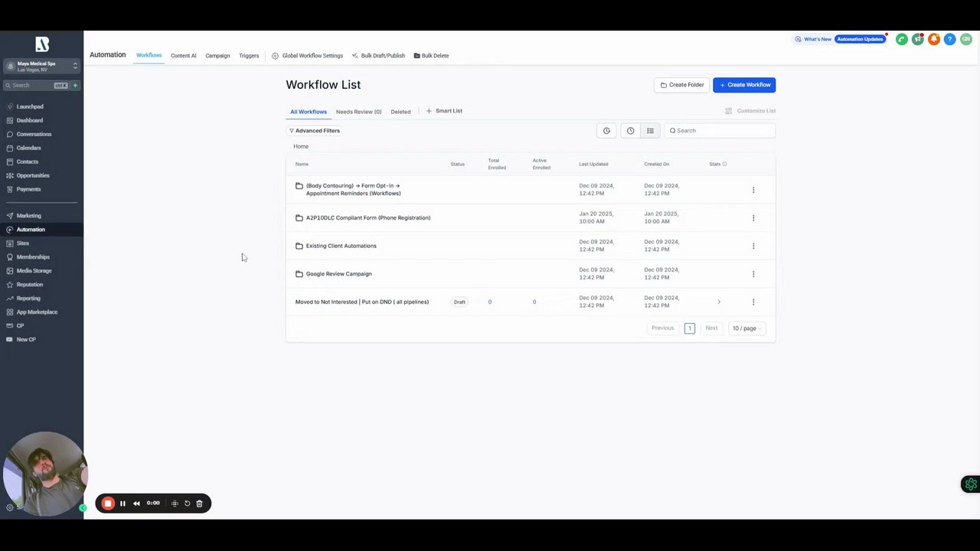Click the green chat widget icon at right edge
The image size is (980, 551).
971,484
